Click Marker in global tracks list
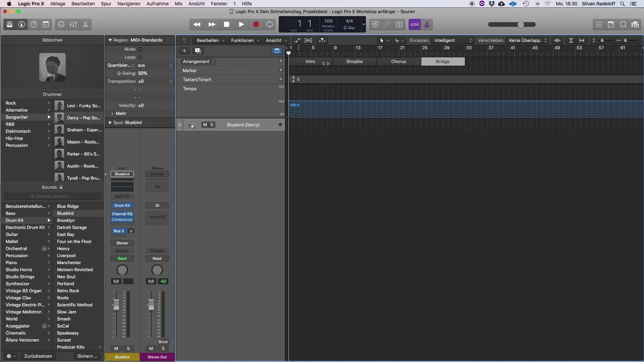The image size is (644, 362). (189, 70)
